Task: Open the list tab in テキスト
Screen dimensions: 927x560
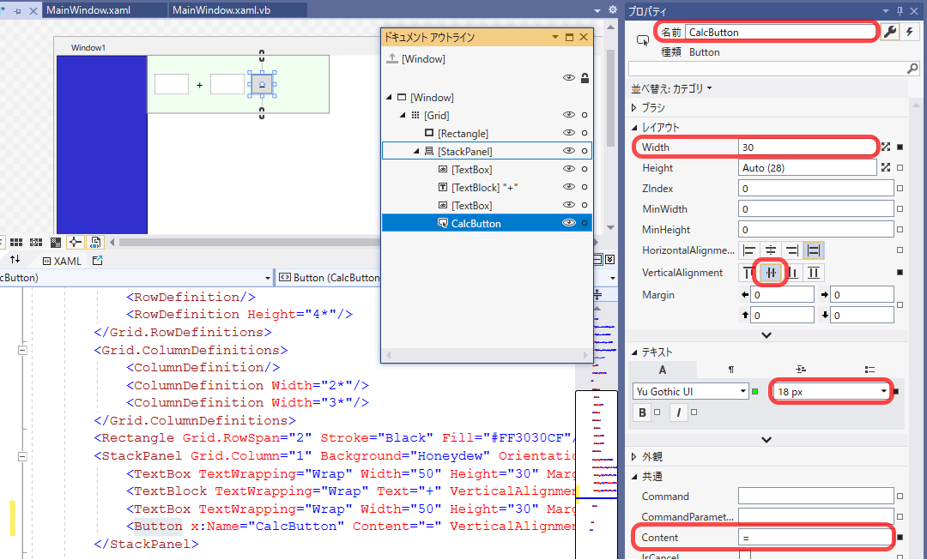Action: point(869,370)
